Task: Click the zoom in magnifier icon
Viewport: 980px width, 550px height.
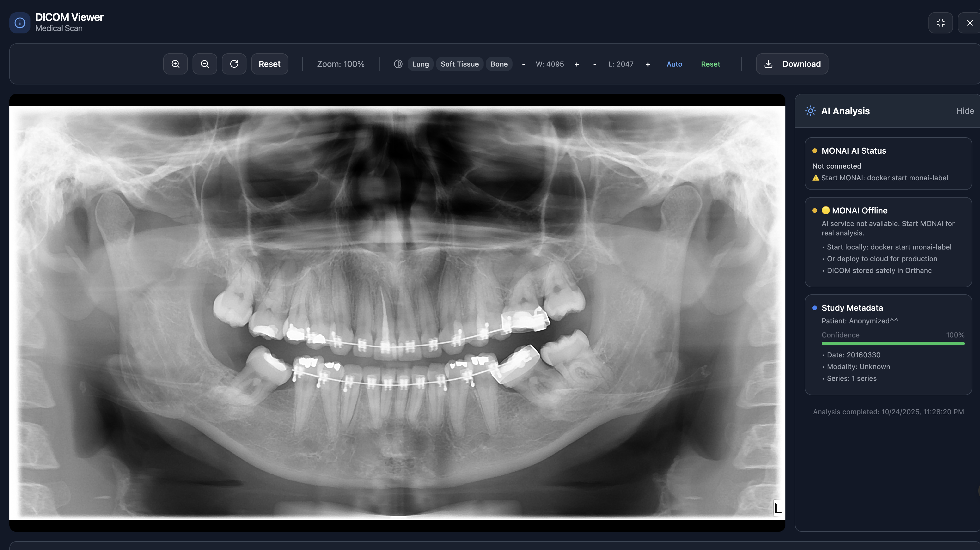Action: (175, 64)
